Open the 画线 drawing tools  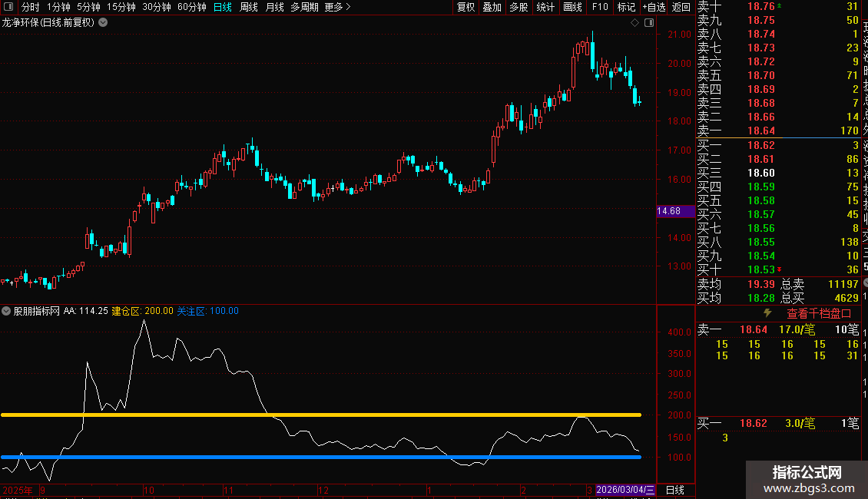(x=572, y=7)
